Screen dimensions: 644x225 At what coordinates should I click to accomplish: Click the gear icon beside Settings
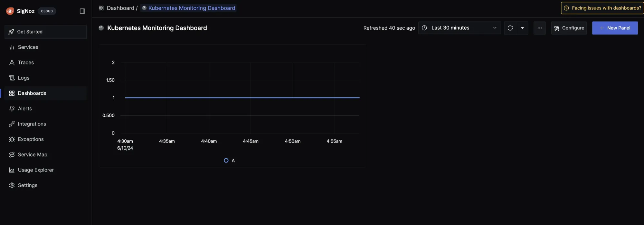tap(12, 185)
